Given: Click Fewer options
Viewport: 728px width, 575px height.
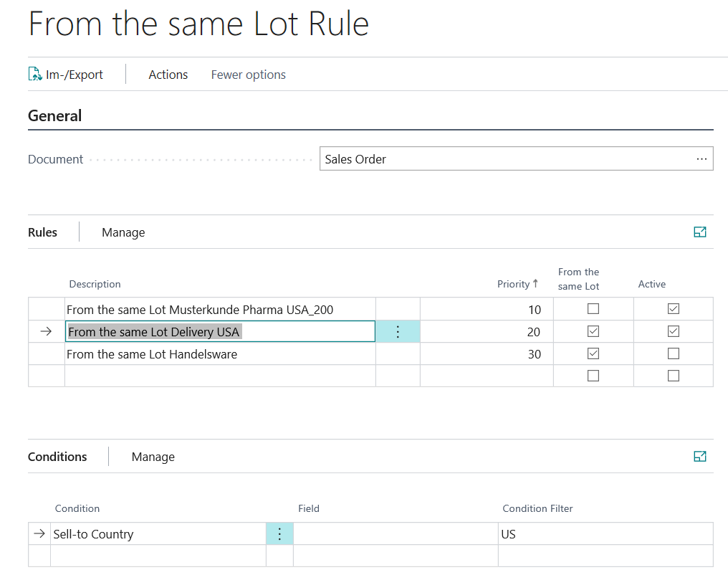Looking at the screenshot, I should pos(249,75).
